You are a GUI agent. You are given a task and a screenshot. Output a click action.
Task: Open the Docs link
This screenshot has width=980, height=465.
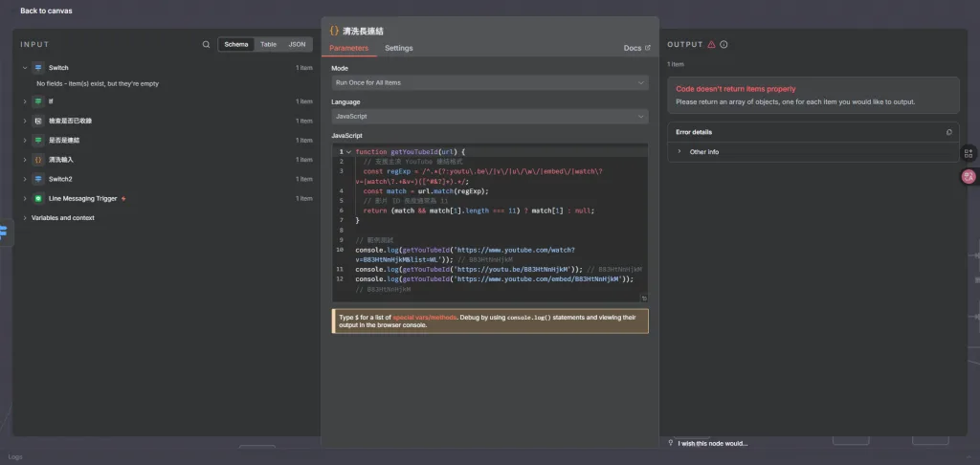[x=636, y=48]
